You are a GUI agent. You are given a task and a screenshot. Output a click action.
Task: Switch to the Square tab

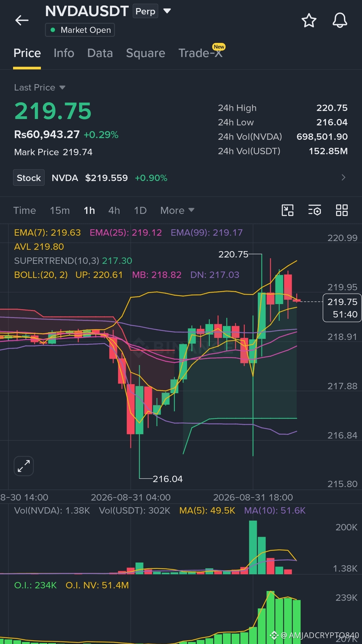145,53
